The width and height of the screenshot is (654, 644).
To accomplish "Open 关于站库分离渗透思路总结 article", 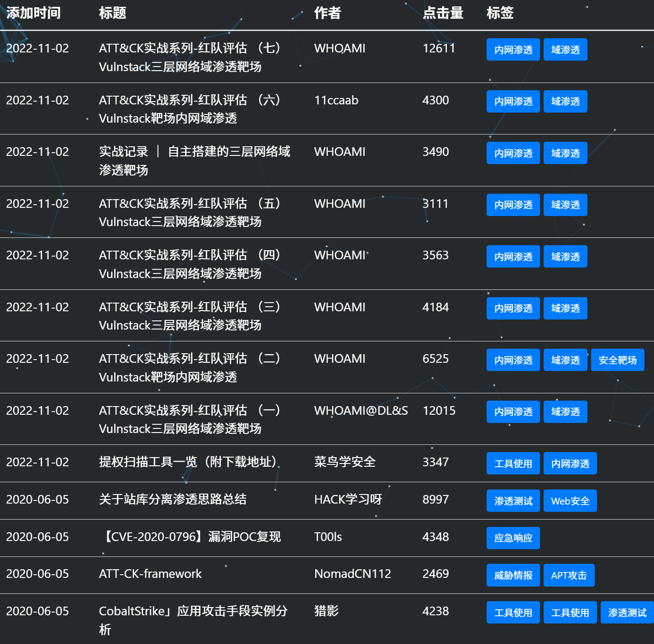I will pos(172,500).
